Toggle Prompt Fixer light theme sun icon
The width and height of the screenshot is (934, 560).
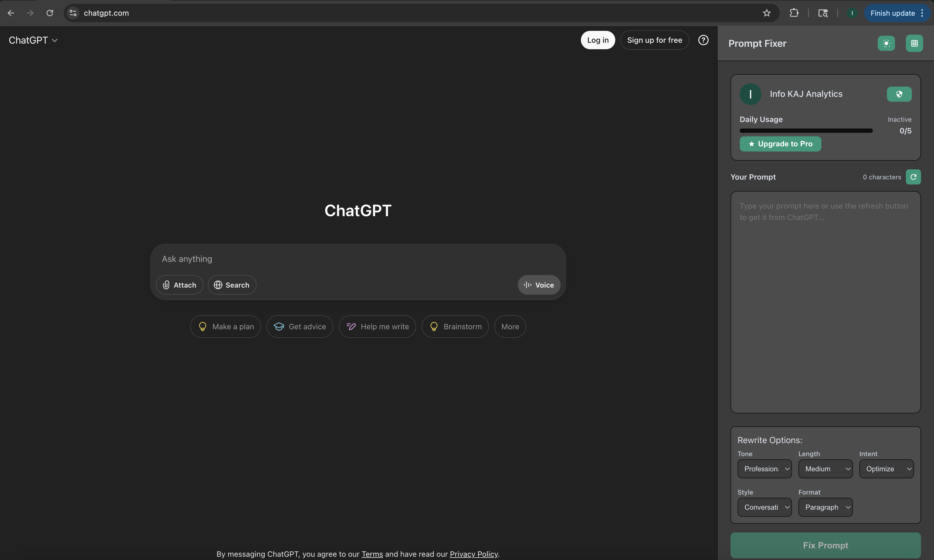point(886,43)
